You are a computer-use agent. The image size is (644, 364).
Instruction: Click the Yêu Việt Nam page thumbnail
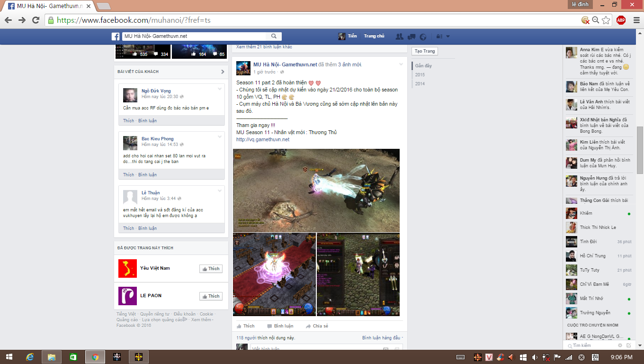[127, 268]
